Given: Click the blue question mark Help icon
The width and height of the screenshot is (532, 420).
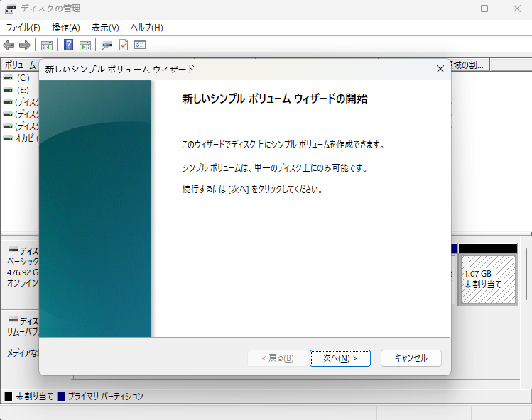Looking at the screenshot, I should pyautogui.click(x=69, y=45).
